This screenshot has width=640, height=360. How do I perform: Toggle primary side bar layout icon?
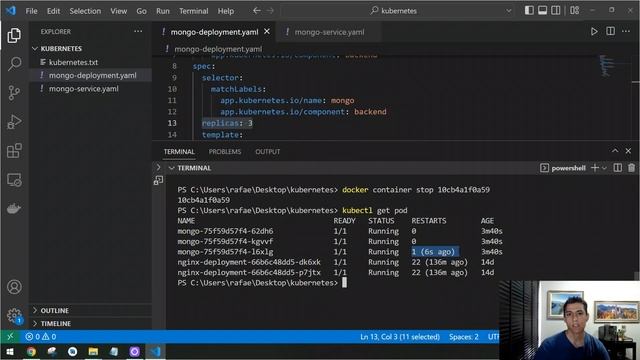pyautogui.click(x=529, y=11)
